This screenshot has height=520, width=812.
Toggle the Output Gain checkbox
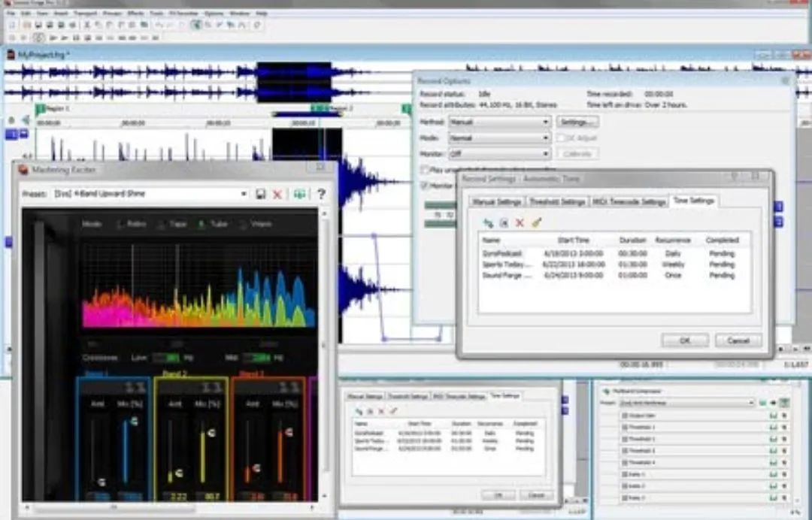[625, 416]
